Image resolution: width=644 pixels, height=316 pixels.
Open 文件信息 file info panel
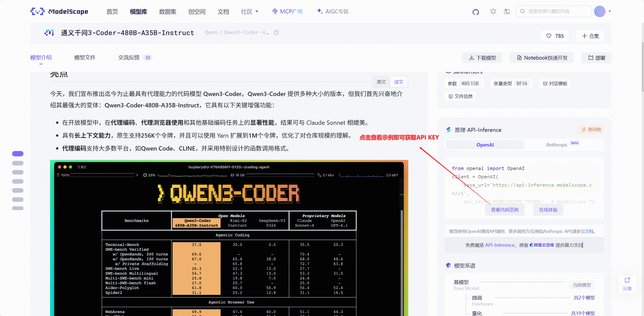coord(460,96)
